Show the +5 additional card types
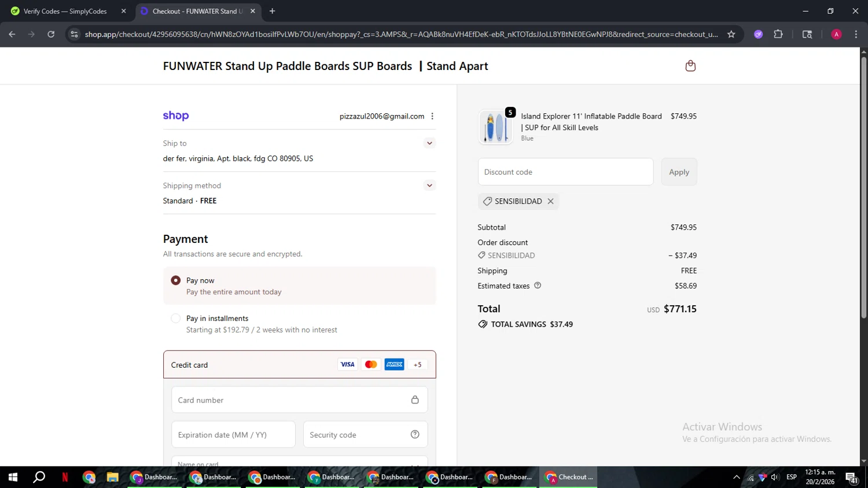The width and height of the screenshot is (868, 488). click(x=417, y=365)
